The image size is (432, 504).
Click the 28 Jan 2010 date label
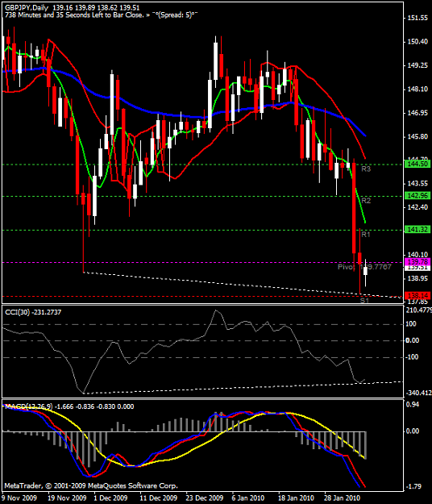342,498
